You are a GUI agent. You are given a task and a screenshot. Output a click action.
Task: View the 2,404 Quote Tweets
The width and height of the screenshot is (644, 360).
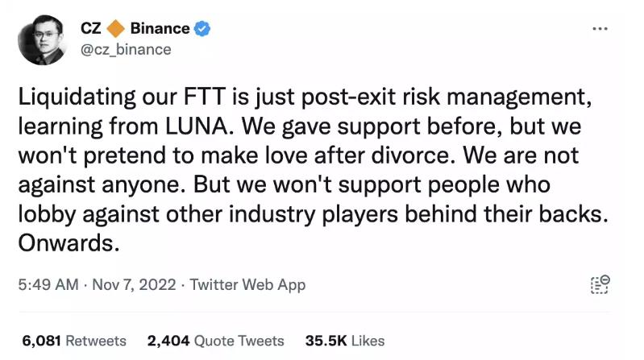[x=216, y=341]
